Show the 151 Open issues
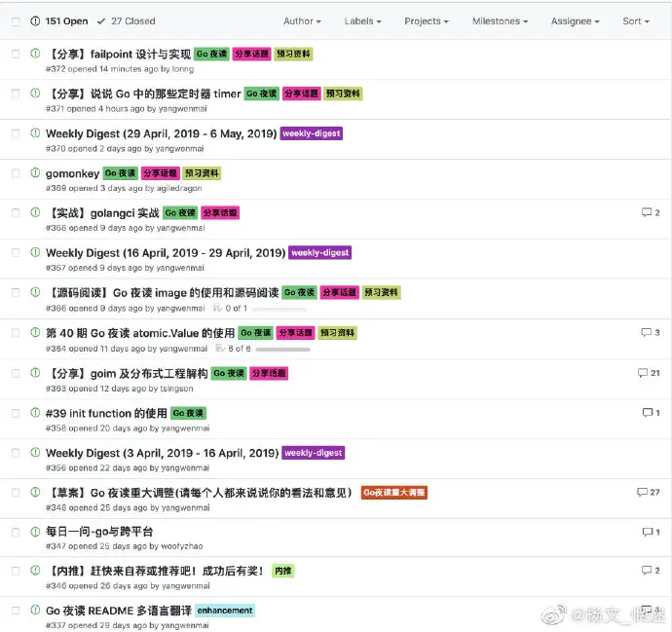 [x=59, y=21]
